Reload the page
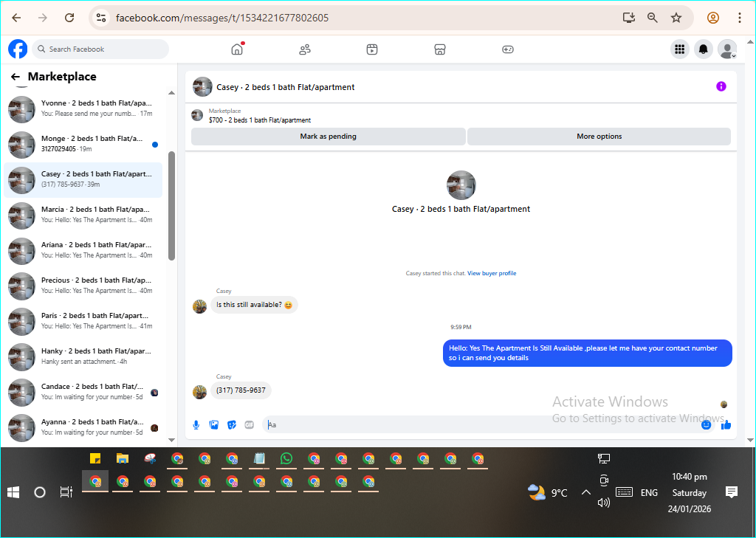The width and height of the screenshot is (756, 538). coord(69,18)
